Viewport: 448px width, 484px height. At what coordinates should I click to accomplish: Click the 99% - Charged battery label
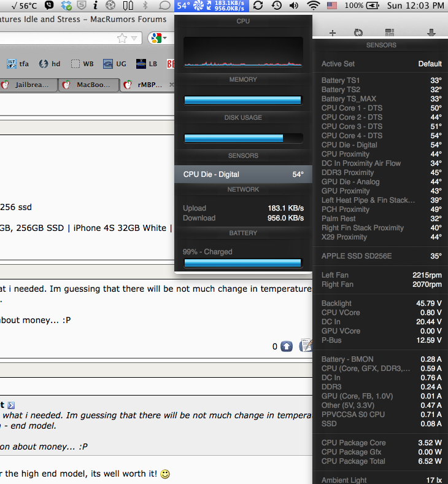(207, 252)
